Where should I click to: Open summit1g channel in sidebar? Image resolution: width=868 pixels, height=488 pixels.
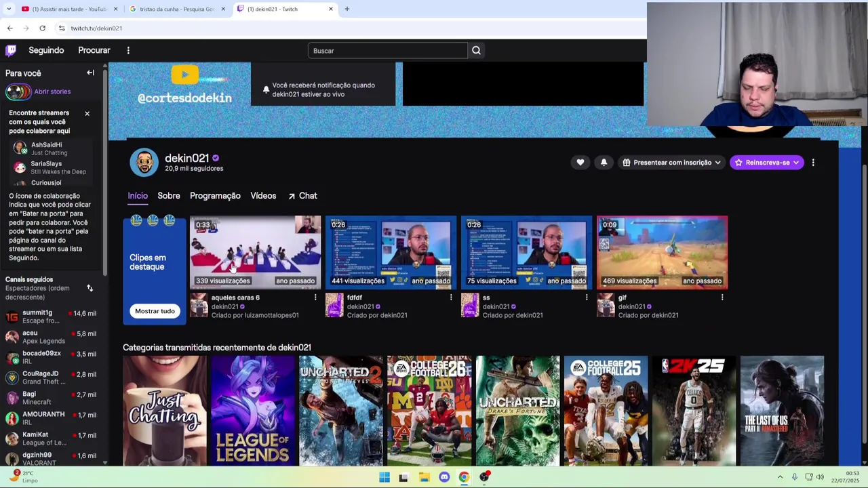(x=51, y=317)
